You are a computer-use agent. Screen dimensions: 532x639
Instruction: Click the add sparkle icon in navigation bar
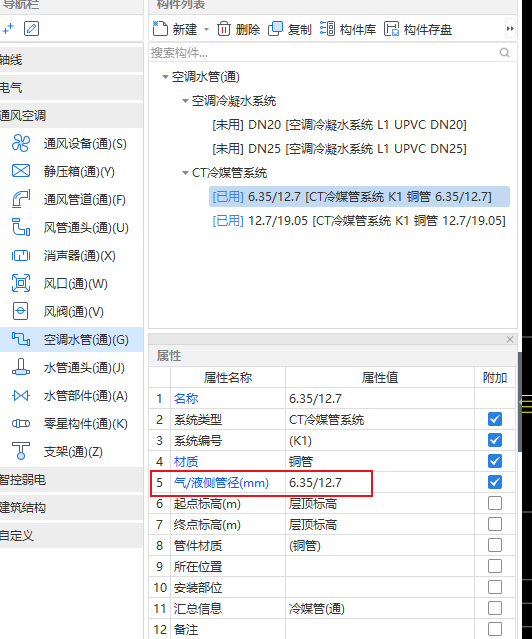[8, 29]
